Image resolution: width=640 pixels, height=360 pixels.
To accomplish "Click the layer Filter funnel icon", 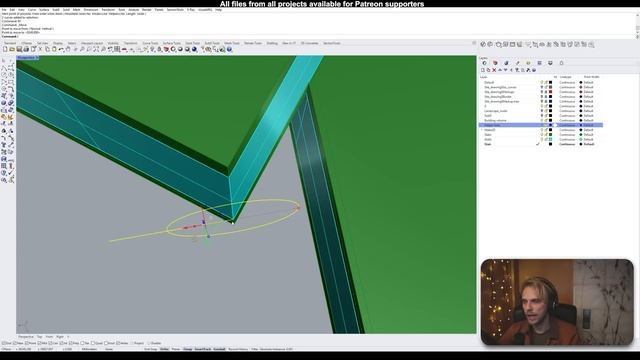I will [x=517, y=70].
